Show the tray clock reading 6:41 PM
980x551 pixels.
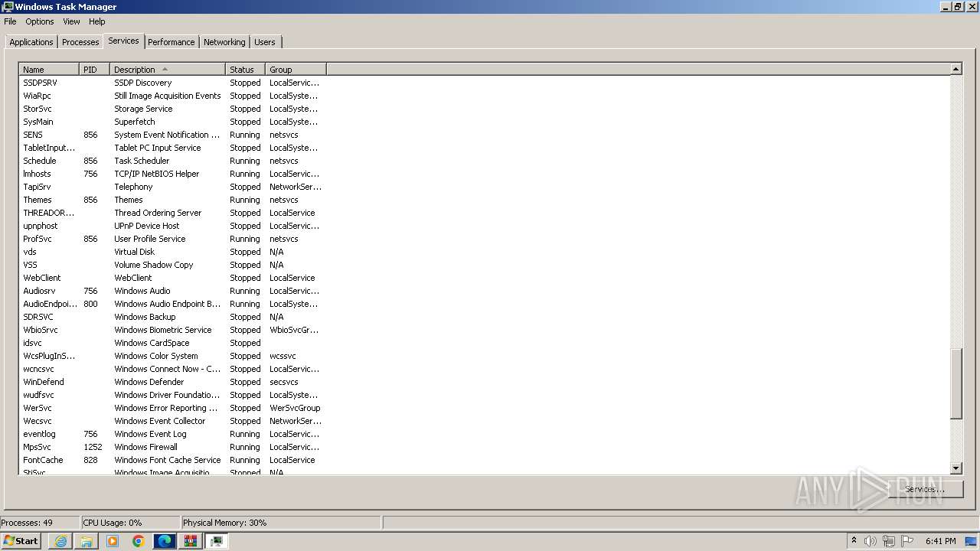click(940, 541)
